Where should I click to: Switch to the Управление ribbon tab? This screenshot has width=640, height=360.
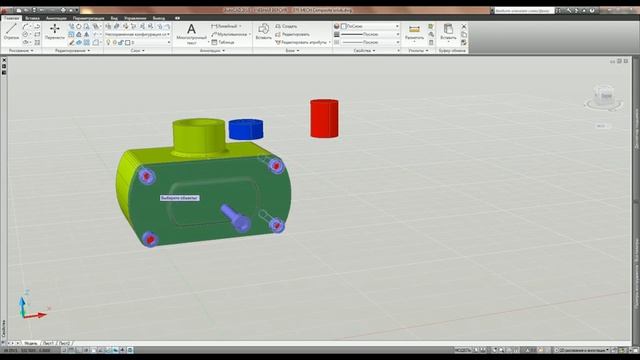135,18
